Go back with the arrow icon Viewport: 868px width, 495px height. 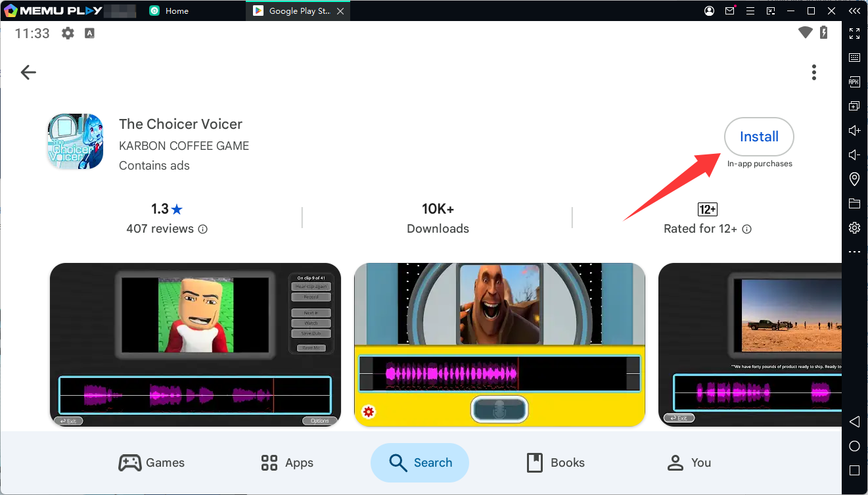[28, 72]
